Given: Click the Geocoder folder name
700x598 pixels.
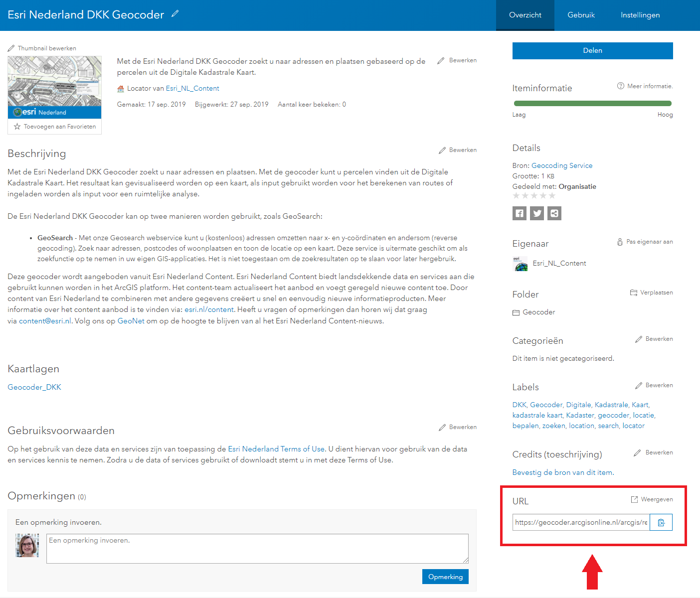Looking at the screenshot, I should [539, 312].
